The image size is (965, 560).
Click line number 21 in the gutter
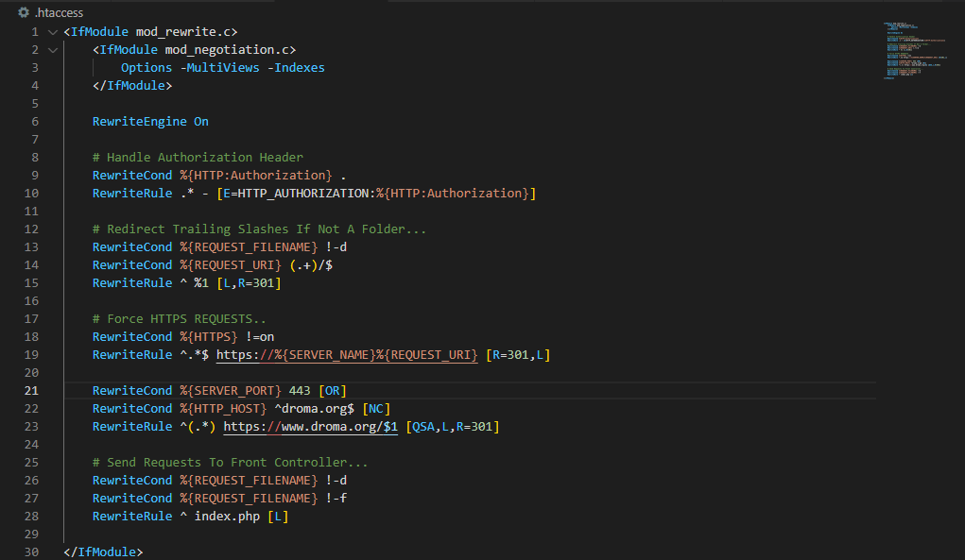[x=31, y=391]
